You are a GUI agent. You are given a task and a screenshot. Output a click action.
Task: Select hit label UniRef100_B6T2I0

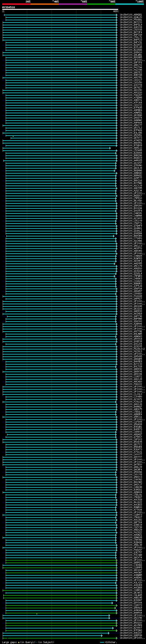(x=131, y=22)
